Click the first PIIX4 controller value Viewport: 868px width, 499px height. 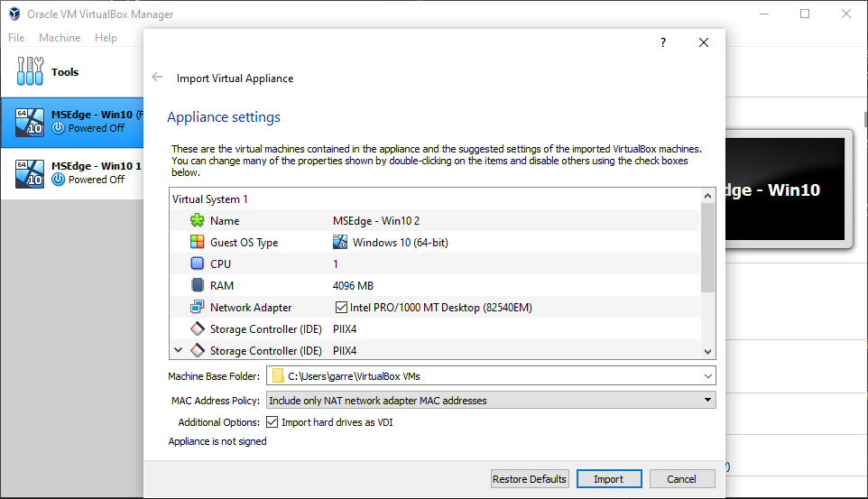(x=345, y=329)
